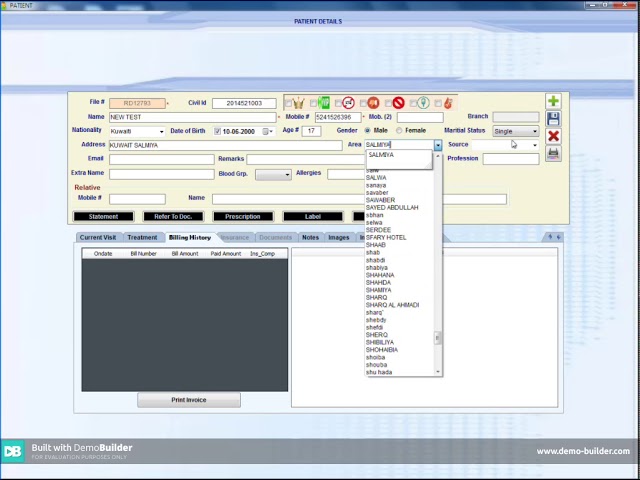The image size is (640, 480).
Task: Click the Paid Amount column header
Action: [x=226, y=253]
